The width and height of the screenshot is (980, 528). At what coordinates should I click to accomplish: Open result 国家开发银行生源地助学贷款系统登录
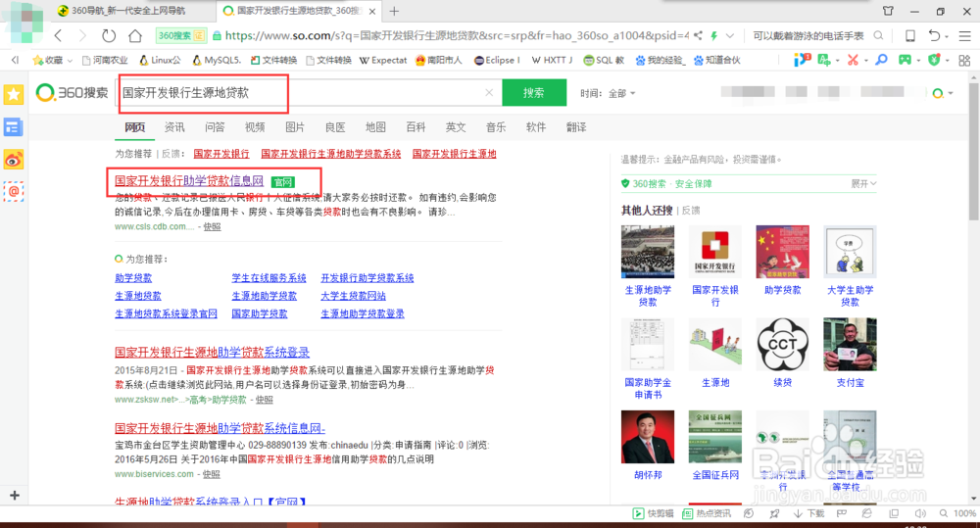pos(212,353)
